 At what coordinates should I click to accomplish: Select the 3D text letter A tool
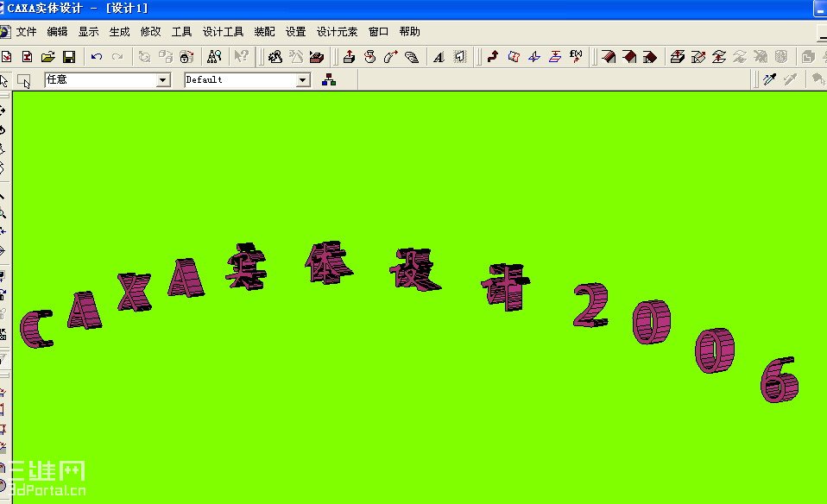(439, 56)
